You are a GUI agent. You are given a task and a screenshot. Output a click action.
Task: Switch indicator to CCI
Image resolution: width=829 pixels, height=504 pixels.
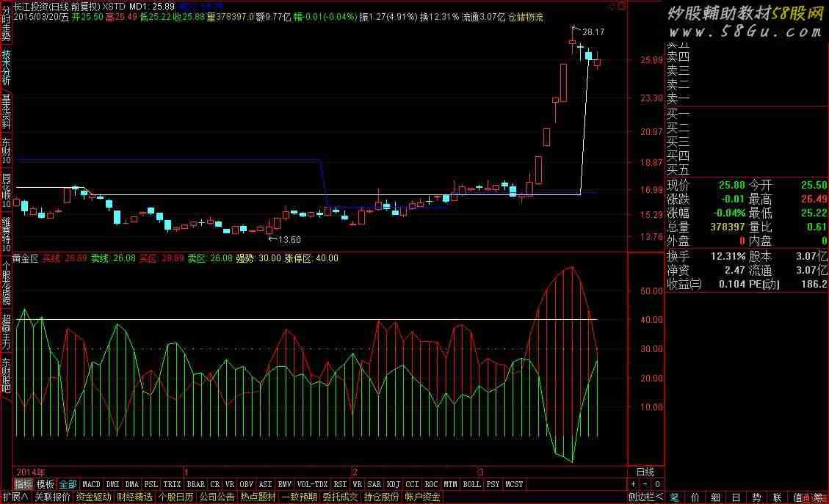412,484
